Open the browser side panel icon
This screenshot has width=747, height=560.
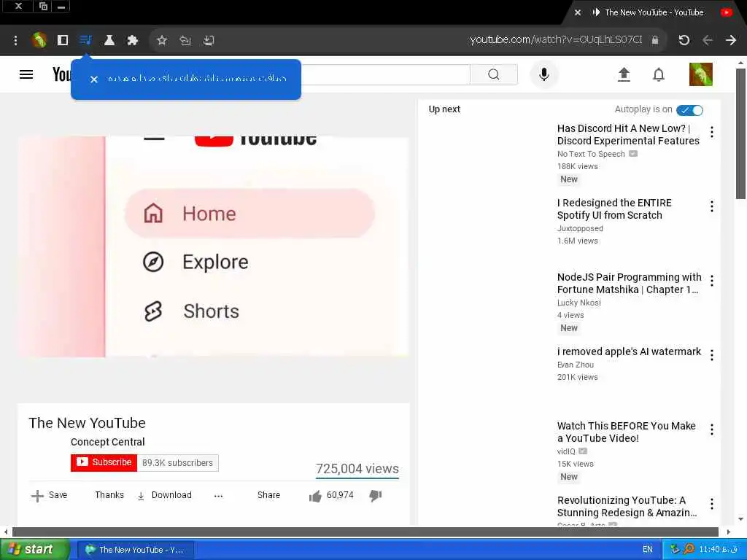click(x=63, y=40)
